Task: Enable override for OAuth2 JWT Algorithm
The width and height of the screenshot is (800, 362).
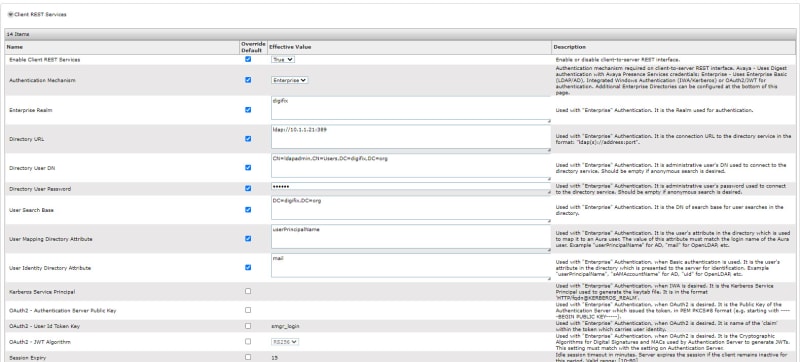Action: (248, 341)
